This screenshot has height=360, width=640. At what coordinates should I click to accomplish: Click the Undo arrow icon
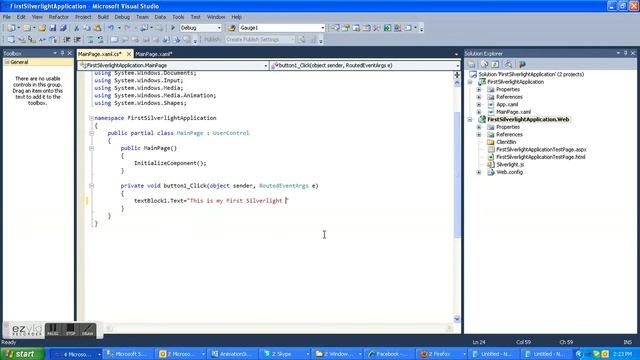coord(111,28)
